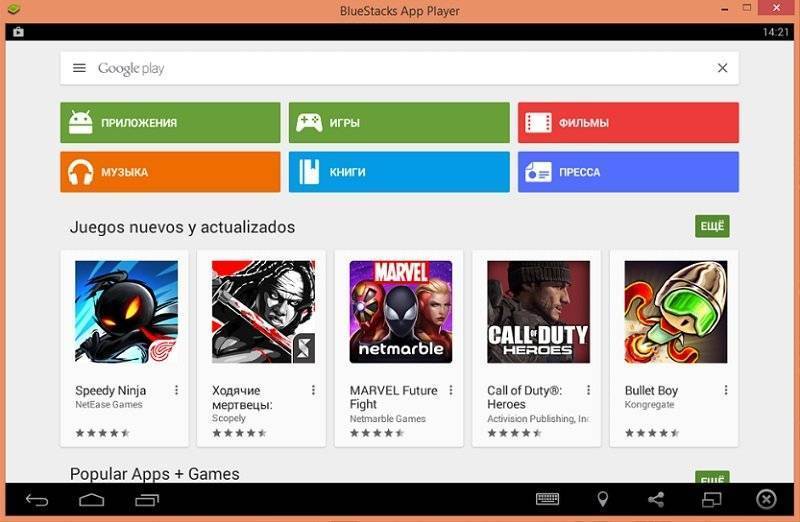
Task: Open the Книги category
Action: [399, 172]
